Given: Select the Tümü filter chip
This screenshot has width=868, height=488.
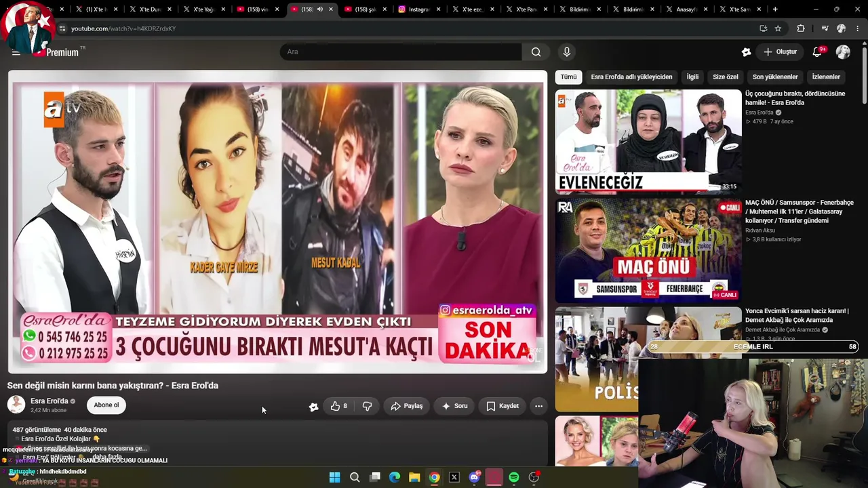Looking at the screenshot, I should point(568,77).
